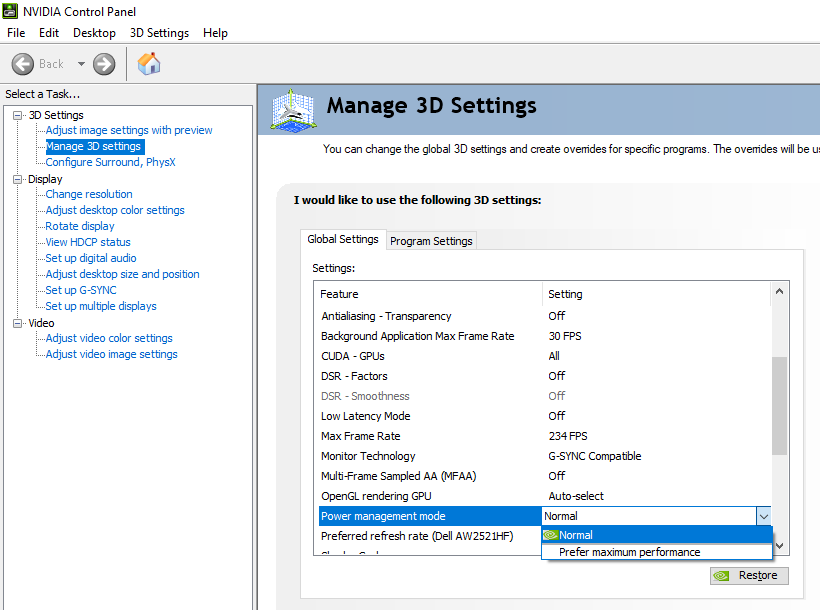
Task: Open Set up digital audio
Action: [91, 258]
